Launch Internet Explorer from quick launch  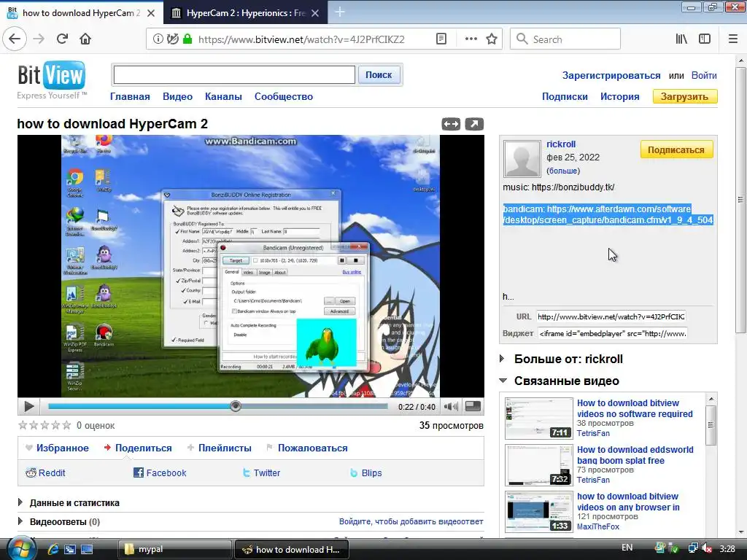[53, 549]
